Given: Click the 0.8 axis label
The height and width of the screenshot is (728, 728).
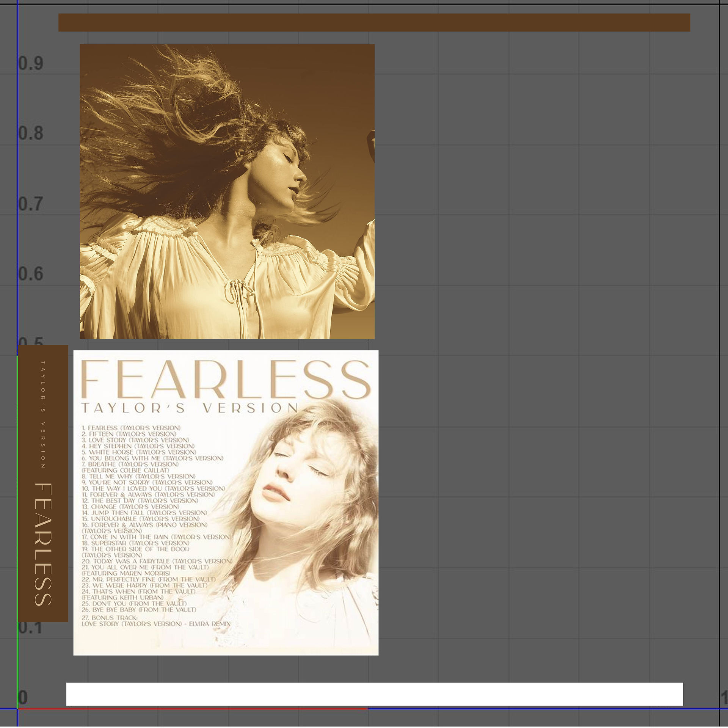Looking at the screenshot, I should (31, 133).
